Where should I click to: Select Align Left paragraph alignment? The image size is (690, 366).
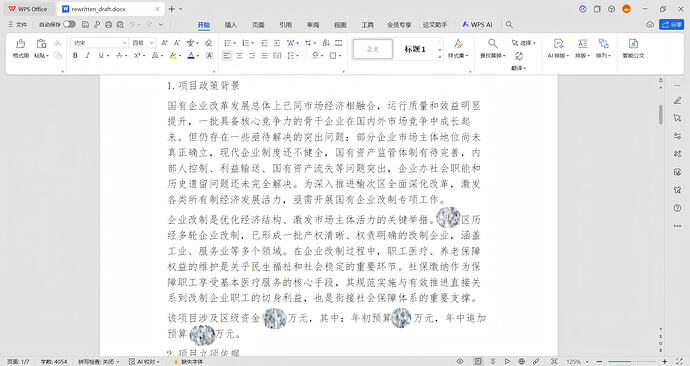[227, 55]
